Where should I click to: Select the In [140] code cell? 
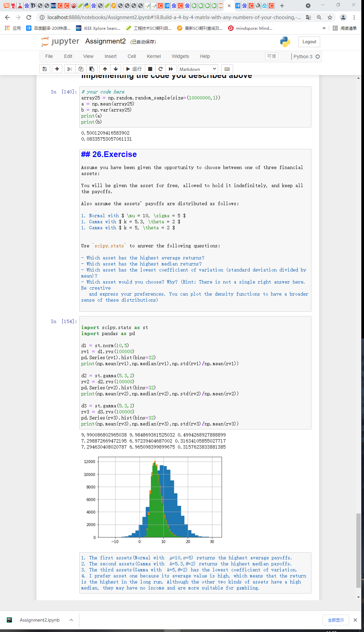pos(195,107)
